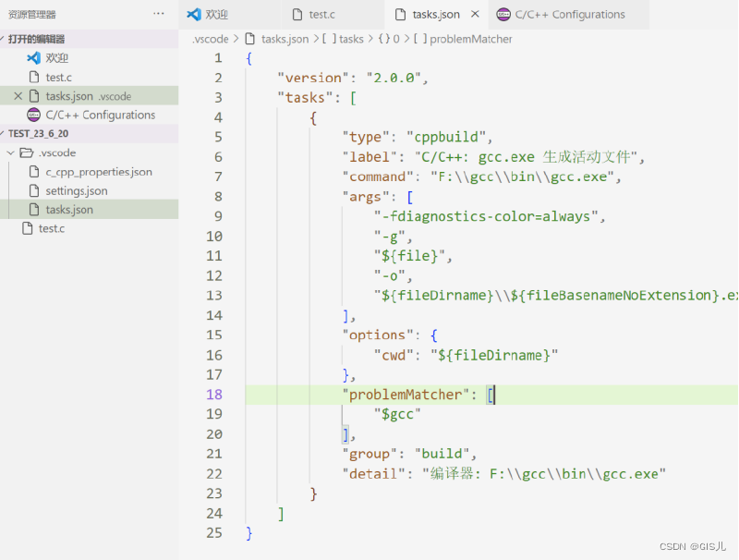Click "${file}" argument on line 11
The width and height of the screenshot is (739, 560).
[x=409, y=256]
